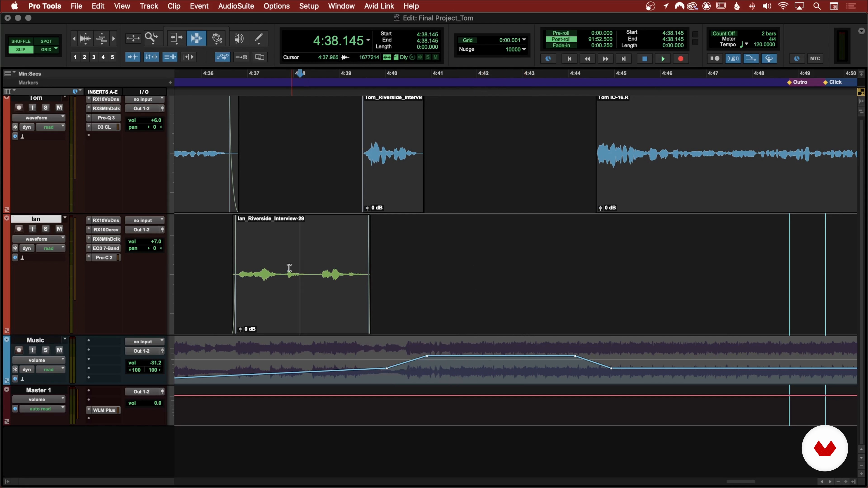Open the Setup menu
This screenshot has height=488, width=868.
[x=309, y=6]
